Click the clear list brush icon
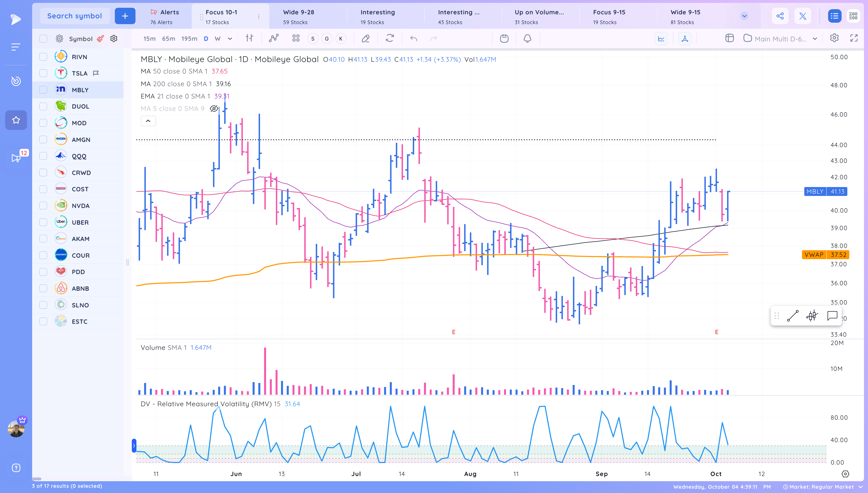 [x=100, y=38]
